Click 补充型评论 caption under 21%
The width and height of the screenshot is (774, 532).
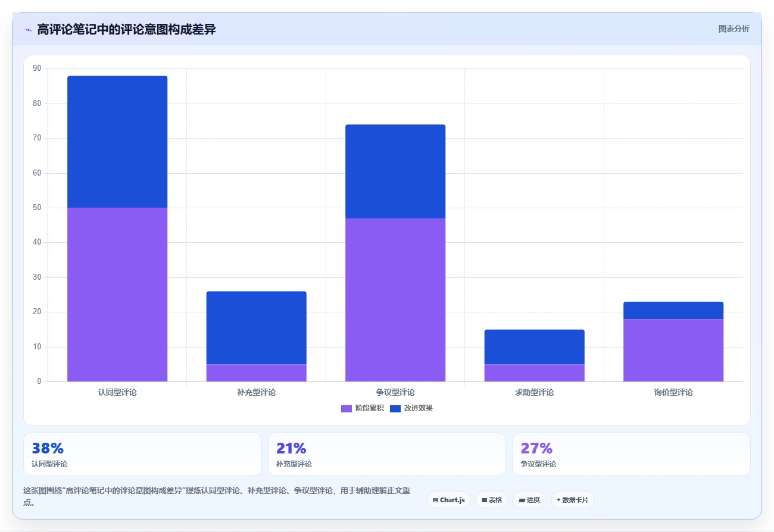click(294, 464)
